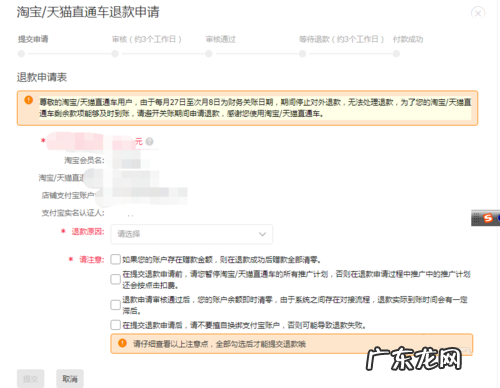Click the 退款申请表 heading
This screenshot has height=388, width=500.
pos(42,77)
